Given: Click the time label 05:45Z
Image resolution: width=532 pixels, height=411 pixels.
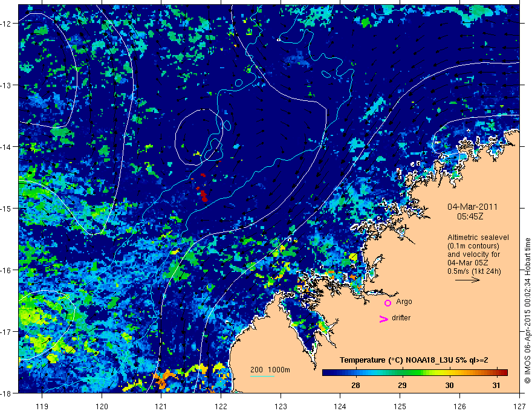Looking at the screenshot, I should point(470,216).
